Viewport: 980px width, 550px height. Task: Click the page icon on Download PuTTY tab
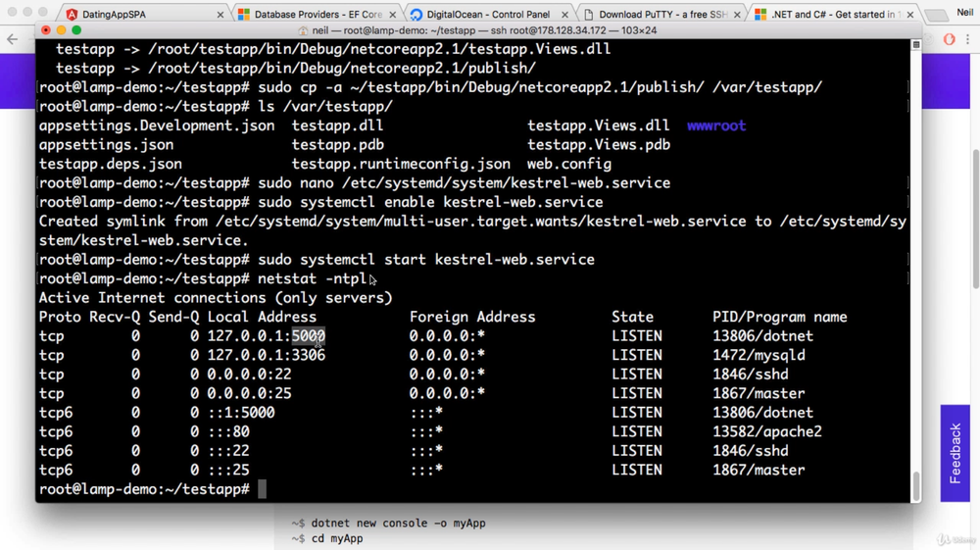(589, 14)
